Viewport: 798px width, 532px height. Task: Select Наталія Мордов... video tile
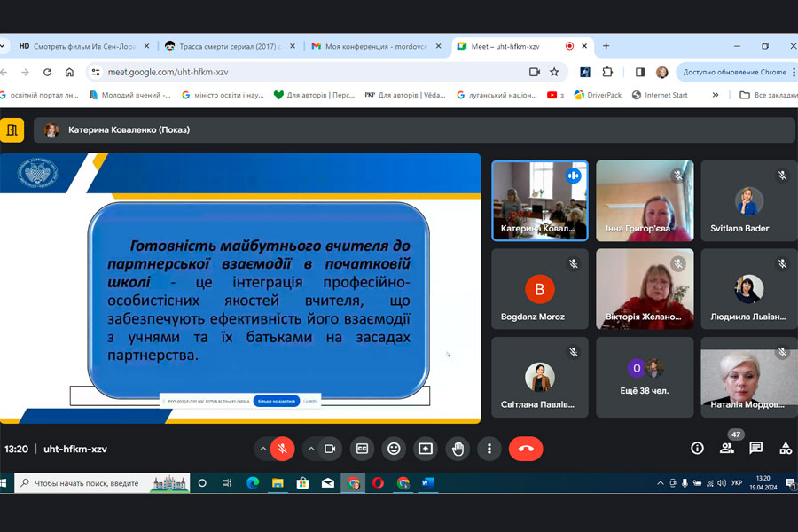click(x=749, y=377)
